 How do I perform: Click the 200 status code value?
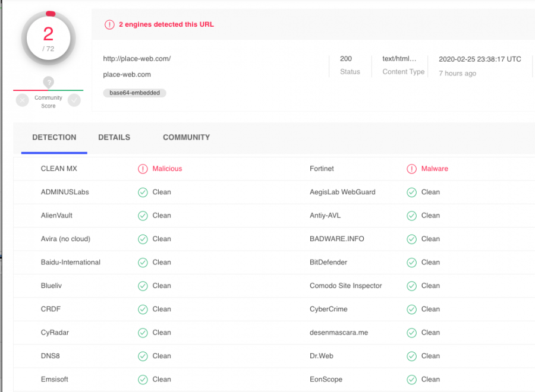click(345, 59)
